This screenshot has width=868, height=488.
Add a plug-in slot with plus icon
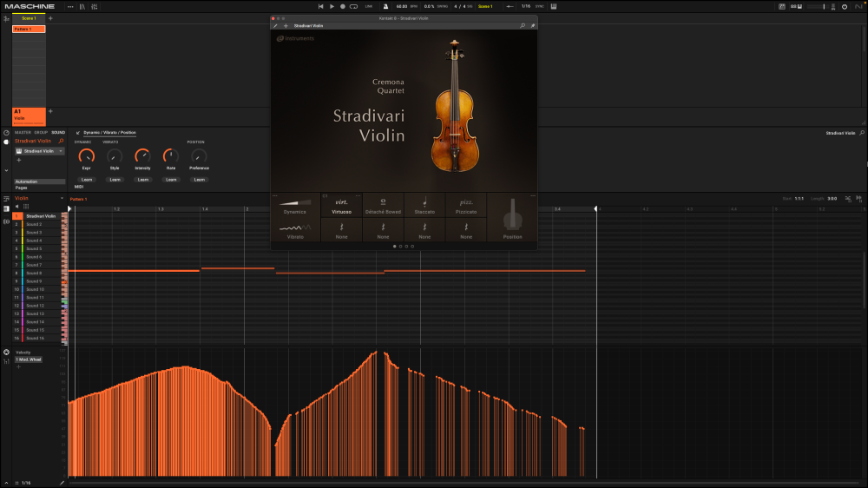[x=18, y=160]
